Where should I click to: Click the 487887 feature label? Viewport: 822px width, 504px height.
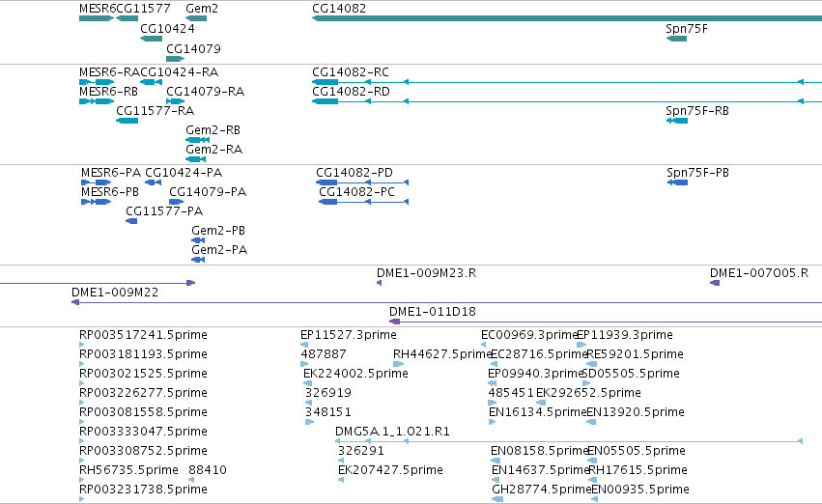(x=324, y=354)
